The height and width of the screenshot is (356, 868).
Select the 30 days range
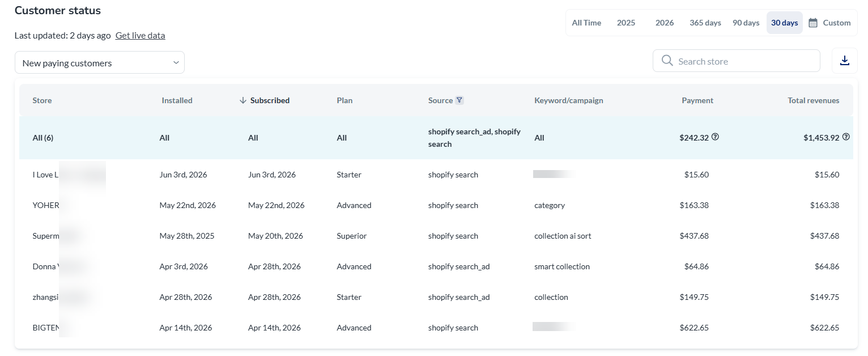785,23
